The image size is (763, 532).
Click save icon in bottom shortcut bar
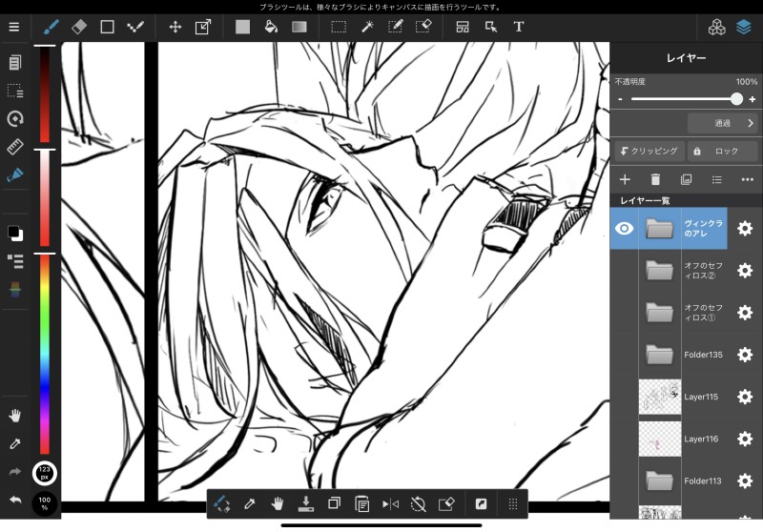pyautogui.click(x=305, y=504)
